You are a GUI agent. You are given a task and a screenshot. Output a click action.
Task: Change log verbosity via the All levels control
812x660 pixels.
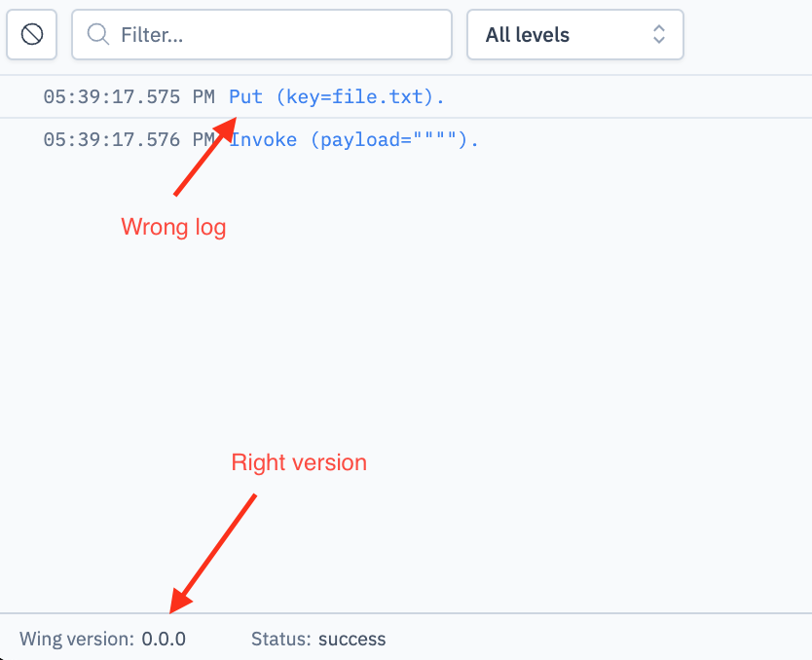coord(574,34)
